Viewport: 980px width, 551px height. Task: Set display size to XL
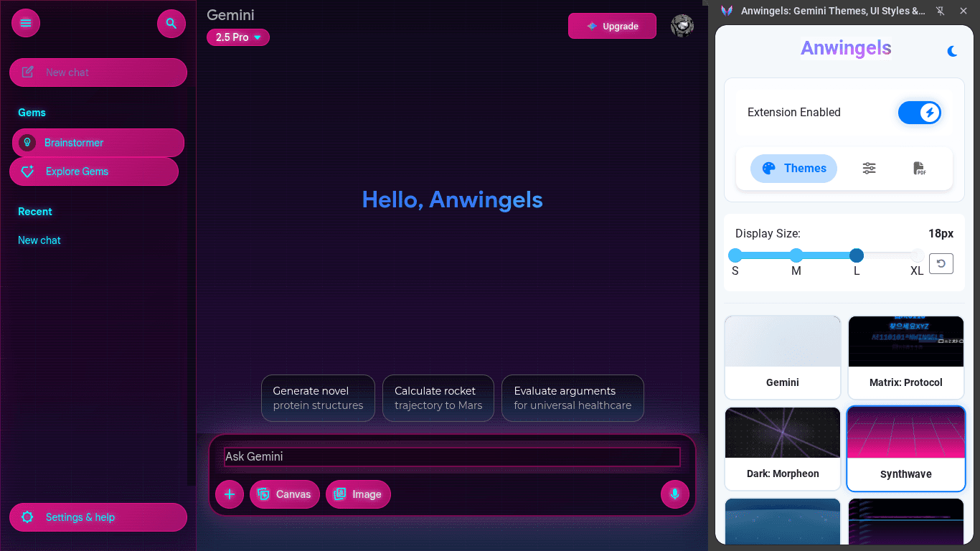click(x=918, y=255)
